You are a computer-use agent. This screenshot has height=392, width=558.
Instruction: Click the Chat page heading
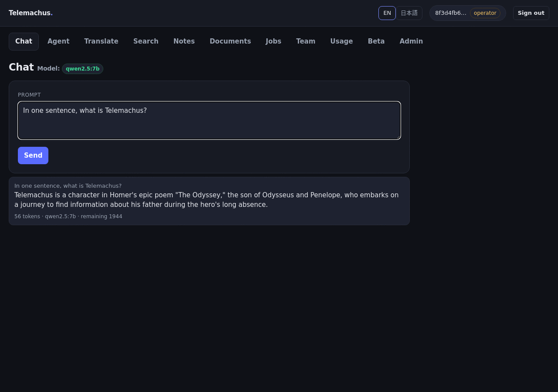pyautogui.click(x=21, y=67)
